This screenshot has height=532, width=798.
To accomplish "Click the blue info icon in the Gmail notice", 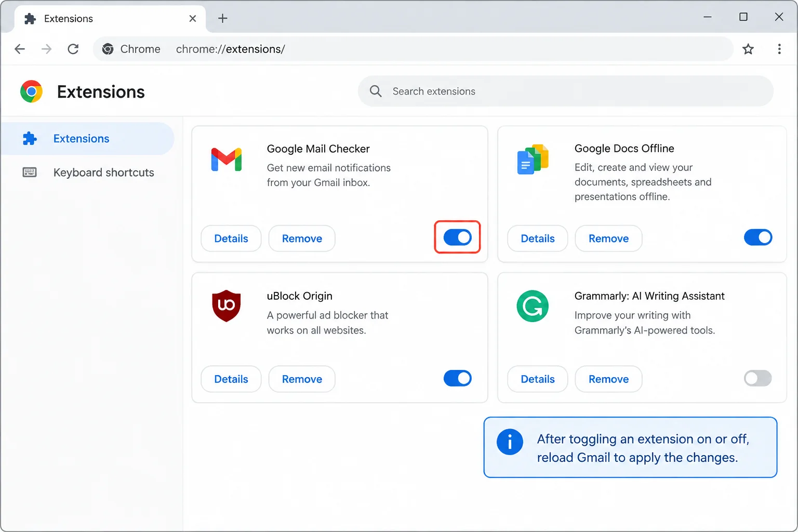I will pos(510,442).
